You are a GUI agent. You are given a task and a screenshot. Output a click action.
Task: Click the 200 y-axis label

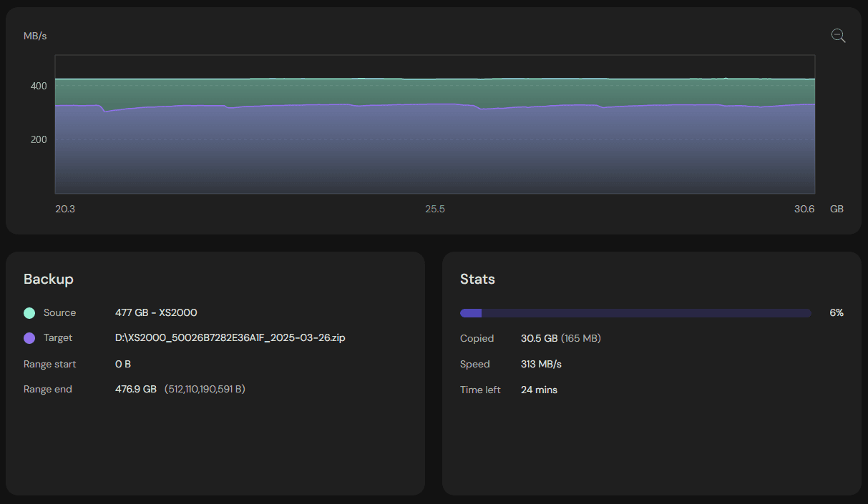tap(39, 139)
